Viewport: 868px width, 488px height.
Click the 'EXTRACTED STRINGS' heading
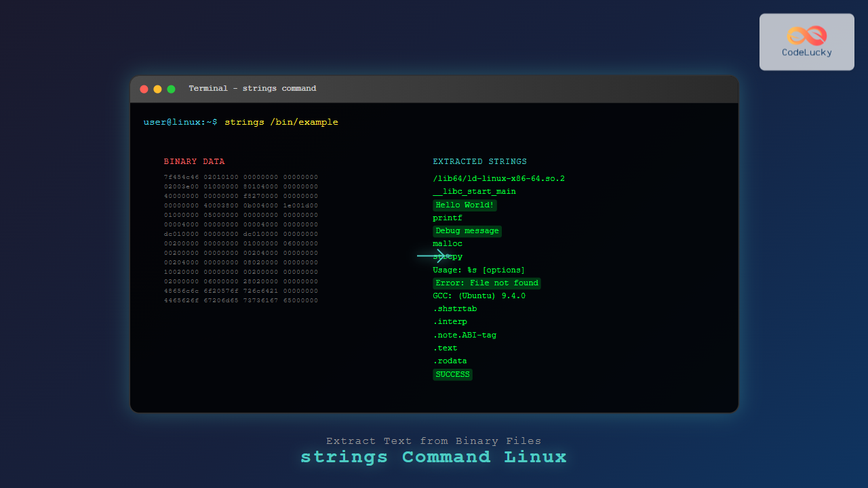pyautogui.click(x=479, y=162)
